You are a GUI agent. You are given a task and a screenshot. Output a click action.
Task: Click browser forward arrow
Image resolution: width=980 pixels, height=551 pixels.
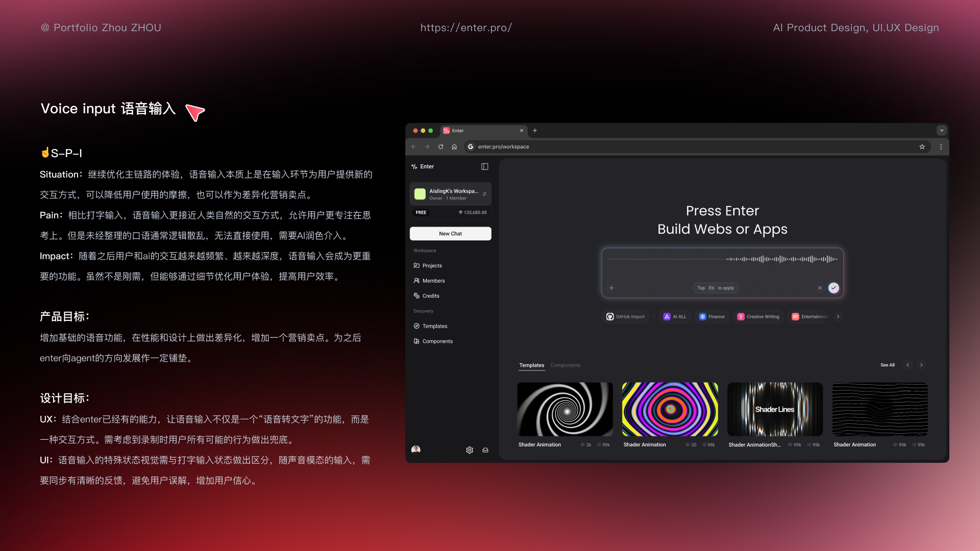pyautogui.click(x=427, y=146)
